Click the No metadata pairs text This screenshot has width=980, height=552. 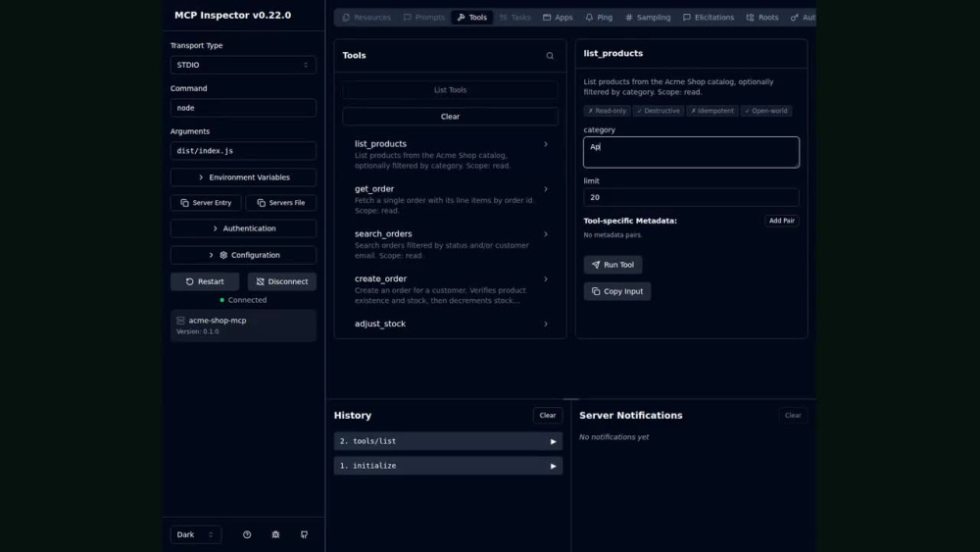[x=612, y=235]
